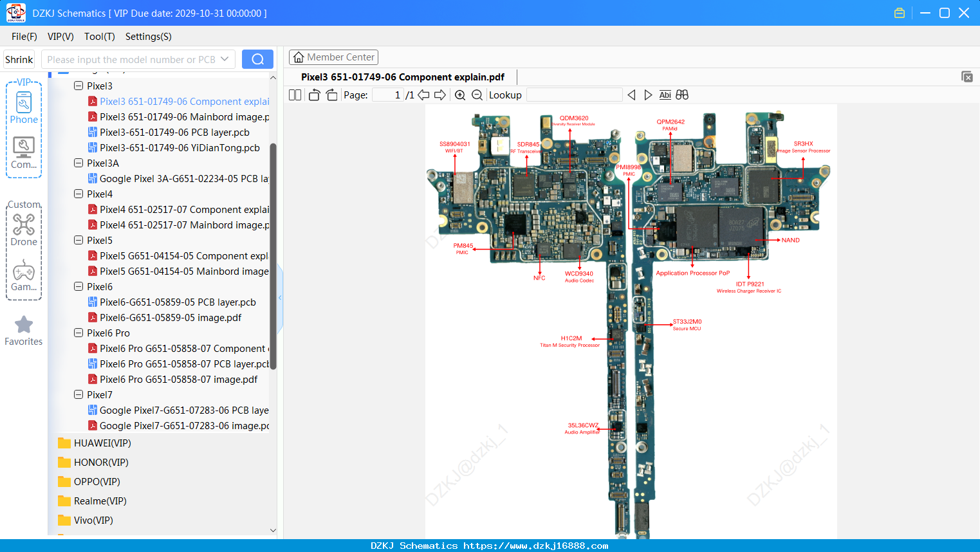Open Pixel6-G651-05859-05 image.pdf
The image size is (980, 552).
165,318
